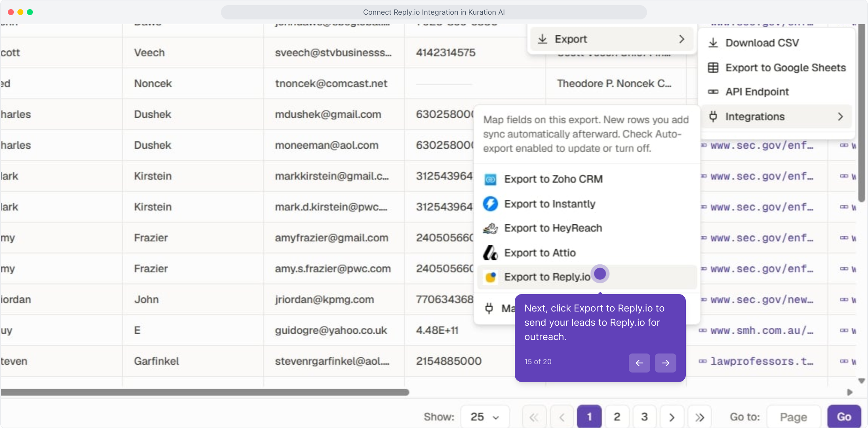Image resolution: width=868 pixels, height=428 pixels.
Task: Click the Integrations plug icon
Action: pos(713,117)
